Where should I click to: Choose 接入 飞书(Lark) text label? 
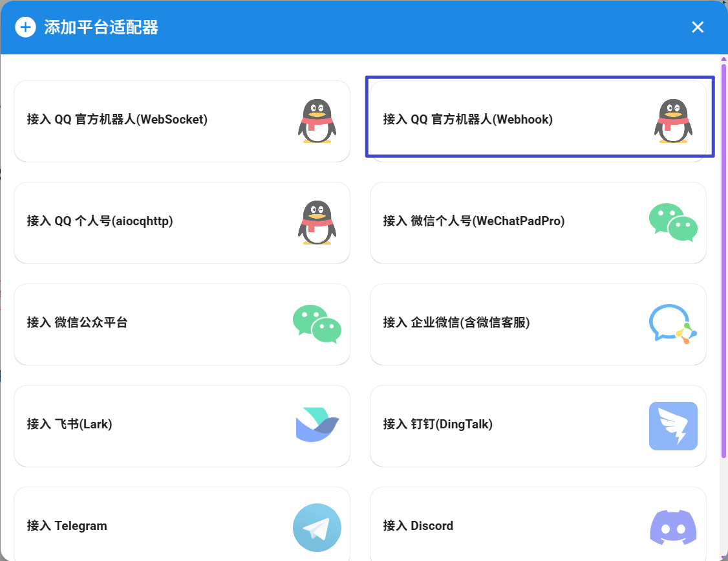69,424
